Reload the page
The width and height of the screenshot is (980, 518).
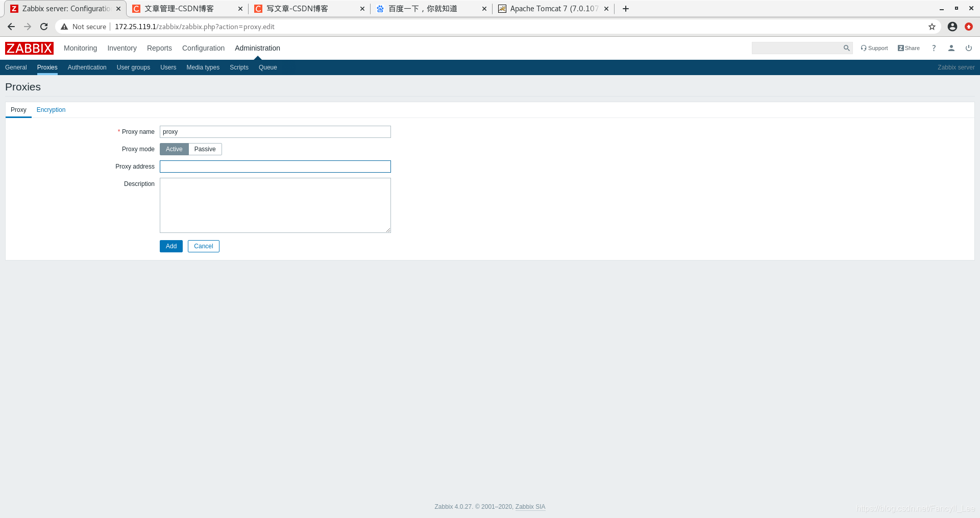[44, 27]
